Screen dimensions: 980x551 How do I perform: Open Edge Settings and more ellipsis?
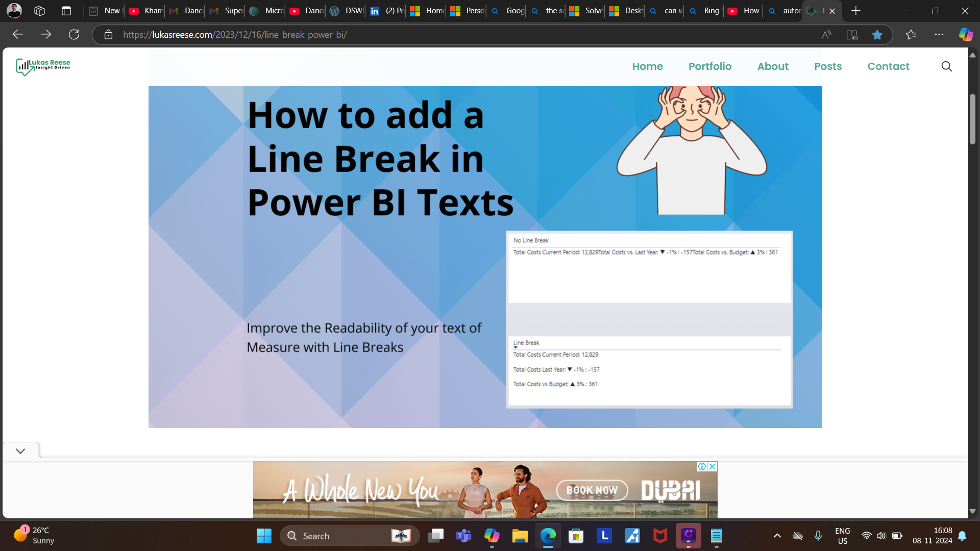(939, 35)
